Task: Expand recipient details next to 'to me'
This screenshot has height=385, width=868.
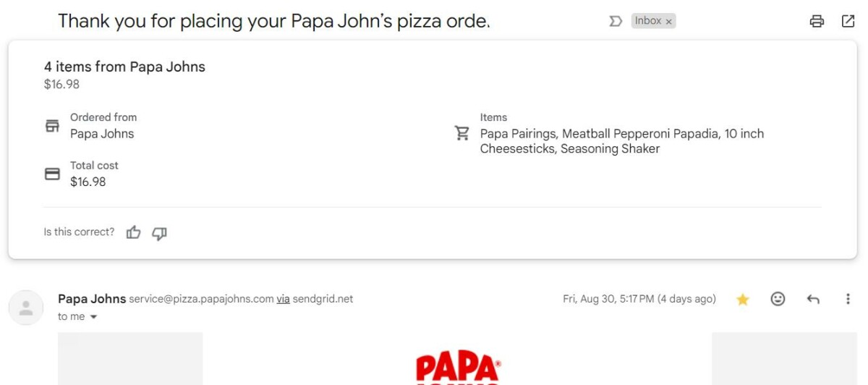Action: (x=93, y=317)
